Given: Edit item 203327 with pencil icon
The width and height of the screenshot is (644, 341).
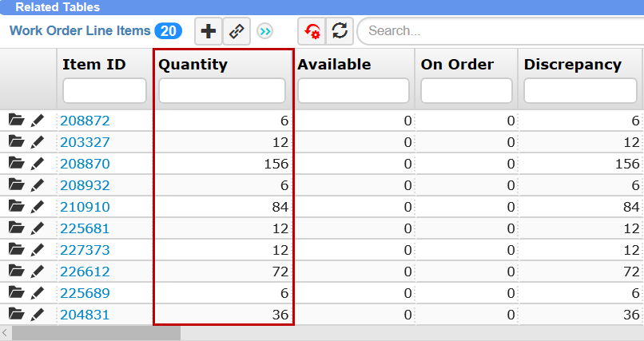Looking at the screenshot, I should [38, 142].
